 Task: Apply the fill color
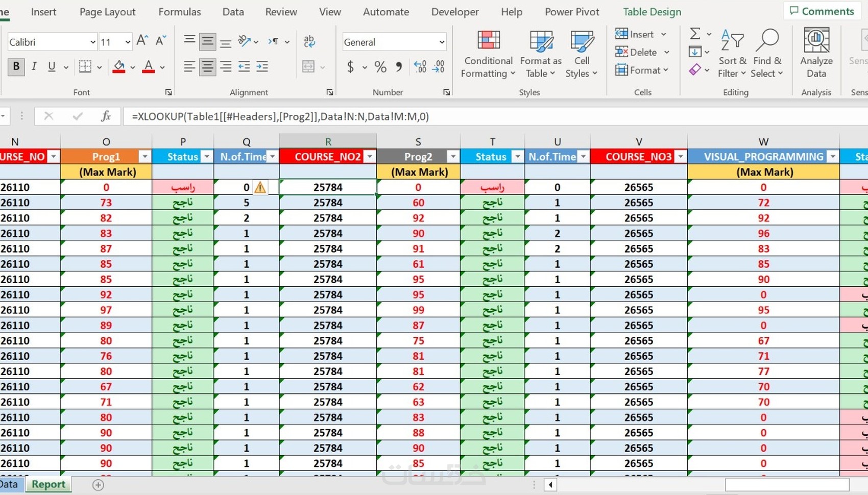click(x=119, y=66)
